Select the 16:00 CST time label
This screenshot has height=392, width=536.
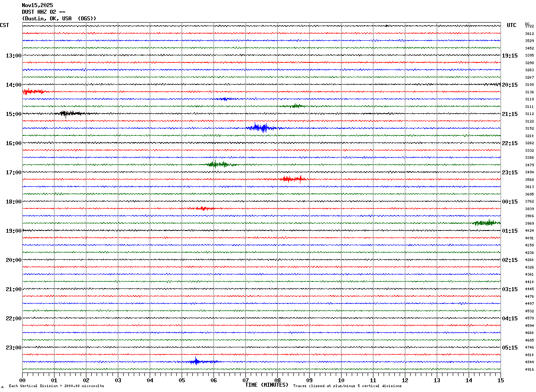point(13,143)
